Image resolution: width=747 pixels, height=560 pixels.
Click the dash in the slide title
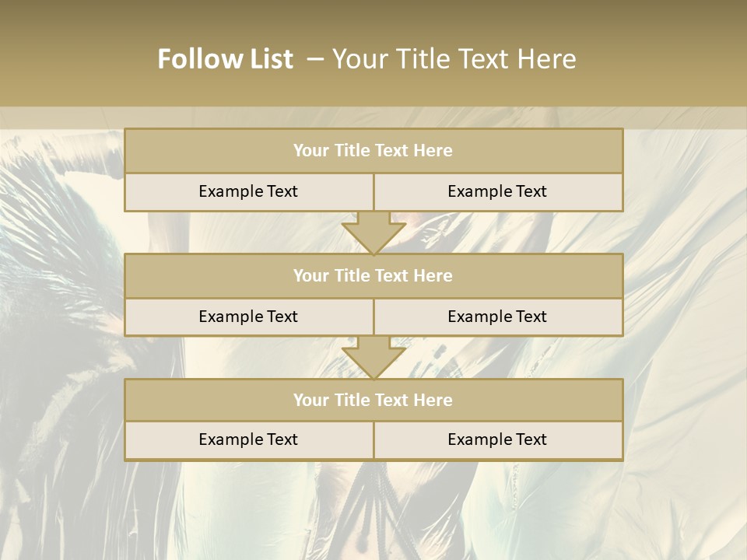[x=315, y=59]
